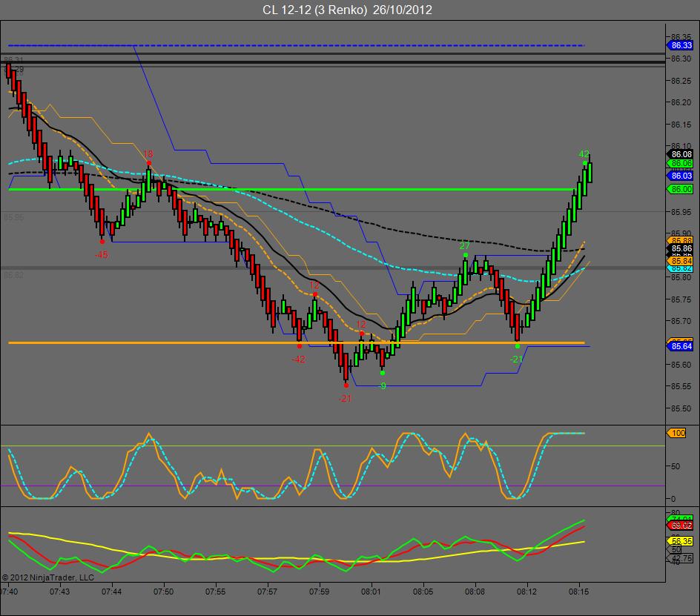The height and width of the screenshot is (616, 700).
Task: Click the stochastic panel 0 axis label
Action: point(673,499)
